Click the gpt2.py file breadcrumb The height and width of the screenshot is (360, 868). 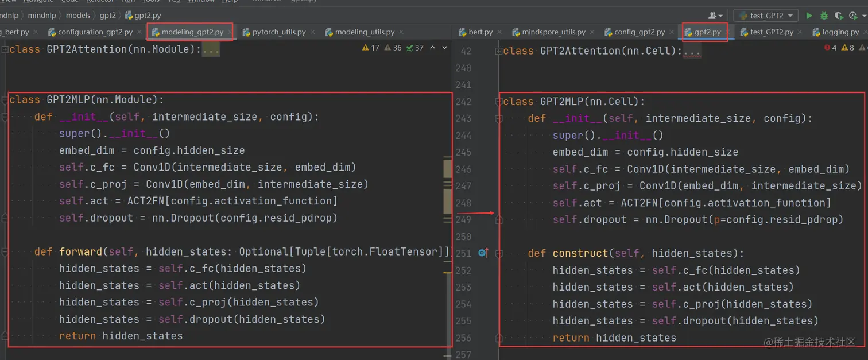pos(143,15)
